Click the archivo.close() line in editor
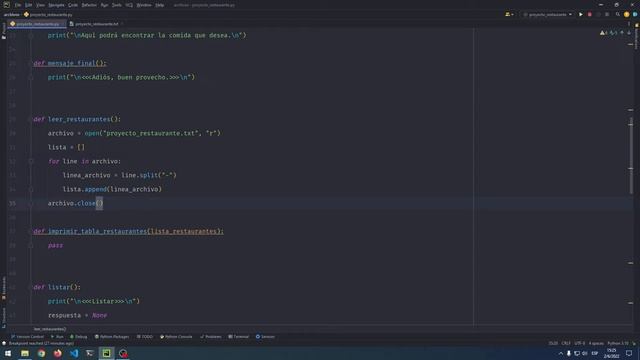The width and height of the screenshot is (640, 360). [76, 203]
